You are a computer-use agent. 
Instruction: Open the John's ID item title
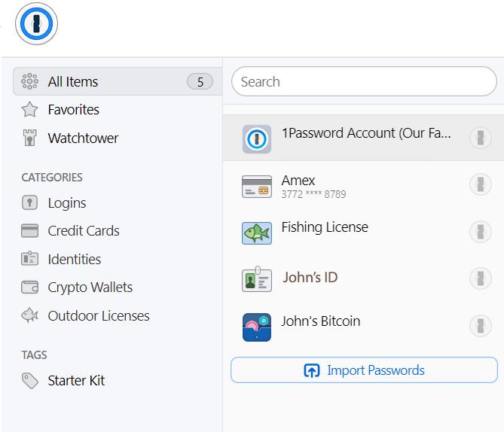coord(310,277)
